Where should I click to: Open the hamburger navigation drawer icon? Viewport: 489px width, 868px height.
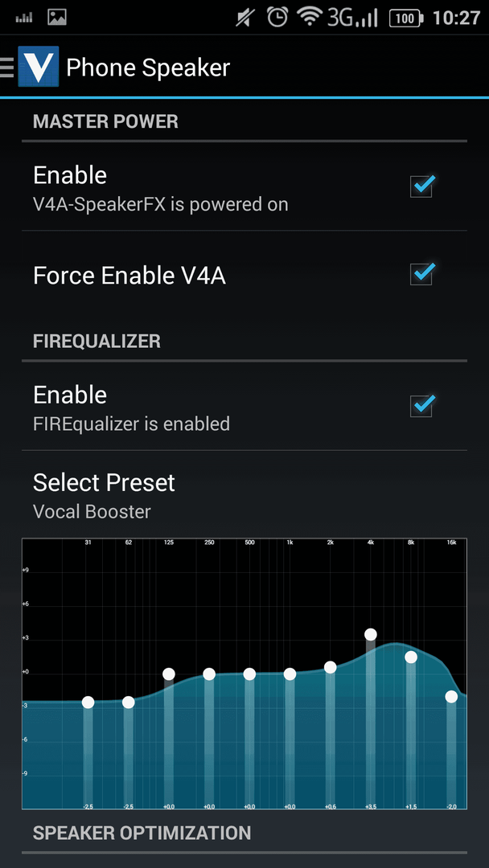pos(6,67)
